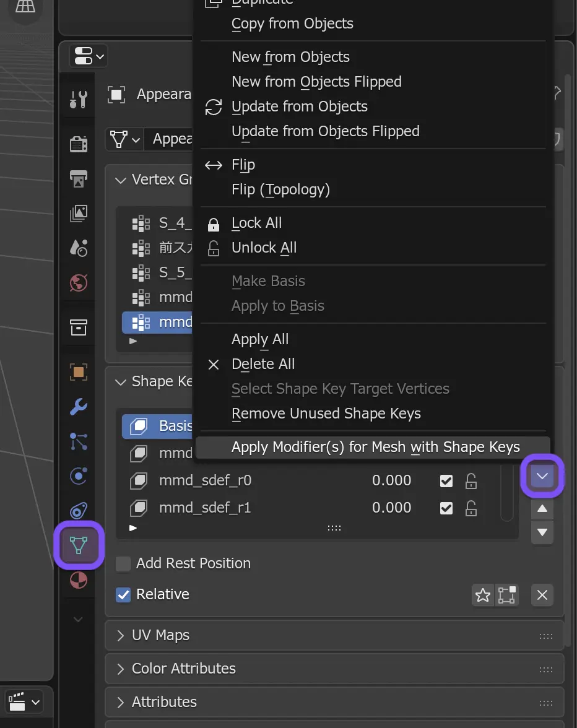
Task: Open the Render properties tab
Action: coord(79,144)
